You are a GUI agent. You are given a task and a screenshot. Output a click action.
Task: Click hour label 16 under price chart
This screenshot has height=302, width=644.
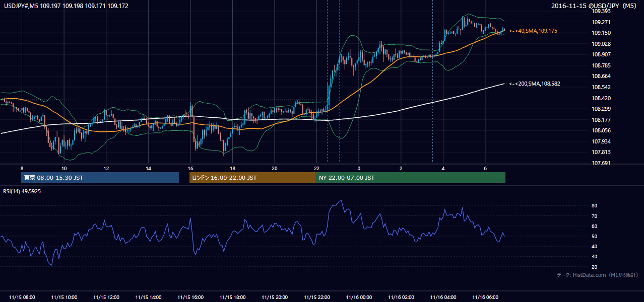coord(190,168)
